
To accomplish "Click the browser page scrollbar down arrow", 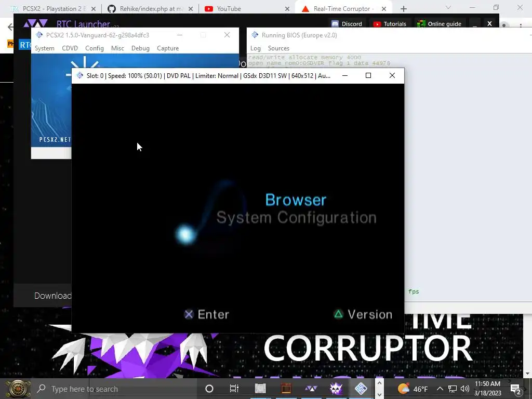I will 527,374.
